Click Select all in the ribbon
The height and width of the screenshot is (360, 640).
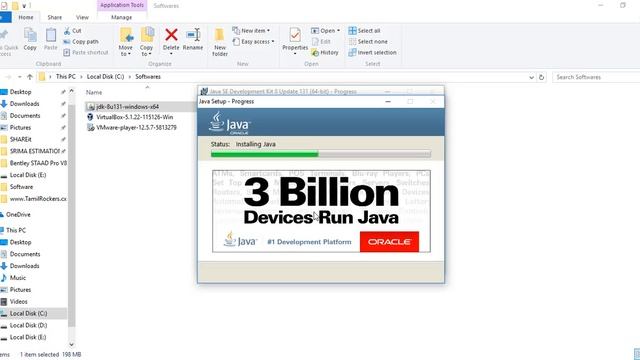click(364, 31)
